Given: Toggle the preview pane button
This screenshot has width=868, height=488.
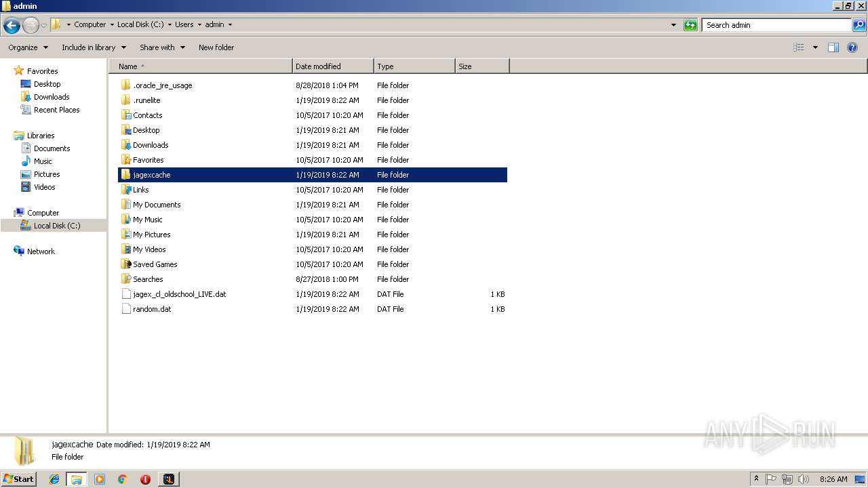Looking at the screenshot, I should pos(833,47).
